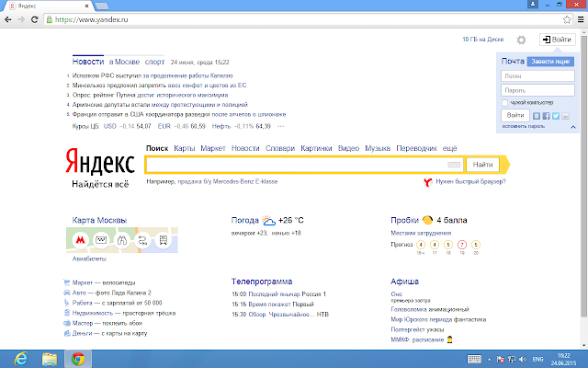Open Yandex settings gear icon

pyautogui.click(x=521, y=40)
